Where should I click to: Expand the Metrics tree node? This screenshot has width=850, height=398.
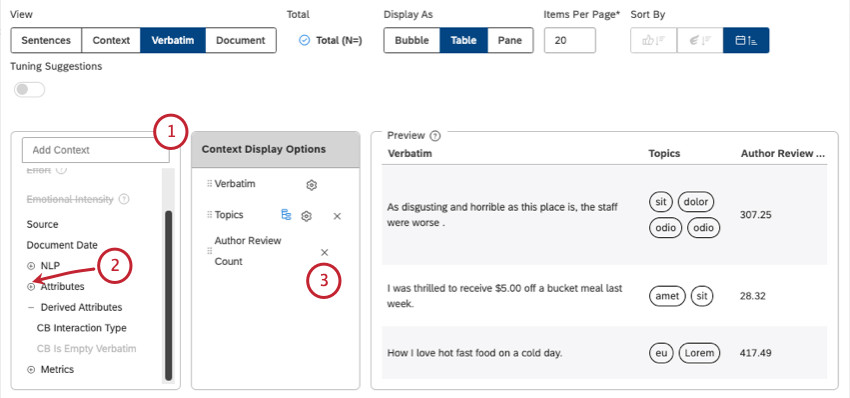tap(31, 369)
